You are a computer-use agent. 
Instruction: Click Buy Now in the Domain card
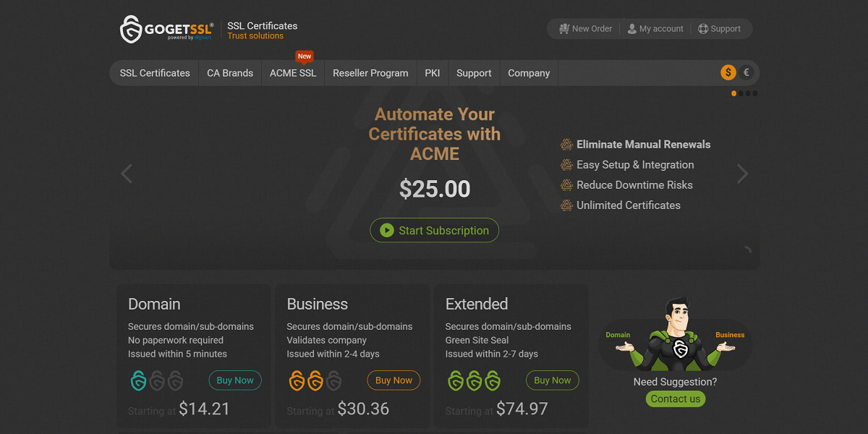(235, 380)
